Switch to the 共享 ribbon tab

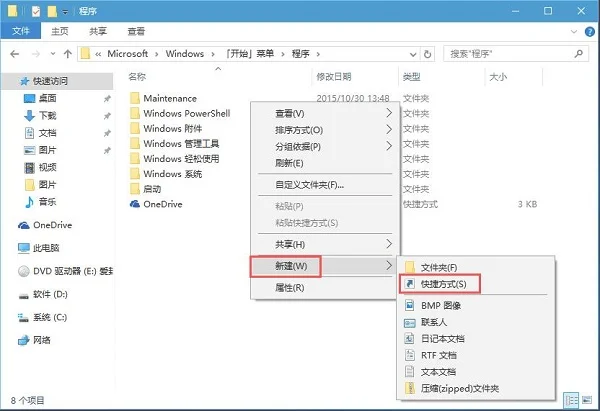[98, 31]
